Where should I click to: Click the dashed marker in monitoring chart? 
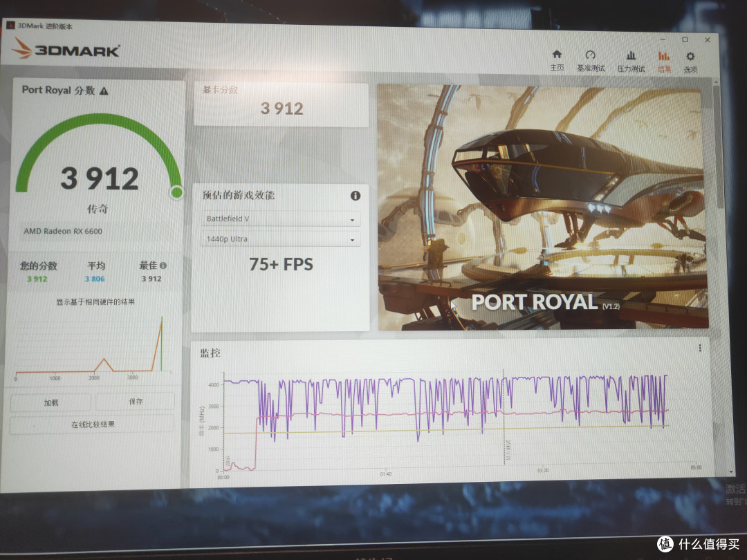[504, 417]
